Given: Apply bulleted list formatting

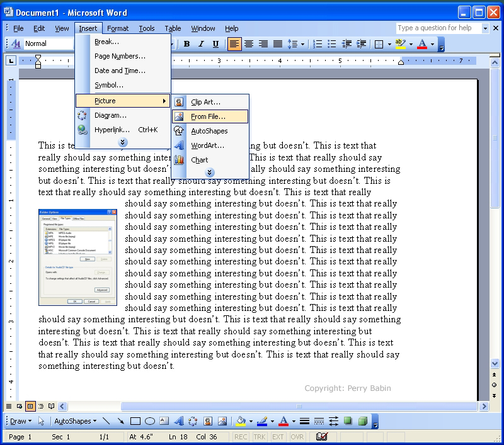Looking at the screenshot, I should (x=332, y=43).
